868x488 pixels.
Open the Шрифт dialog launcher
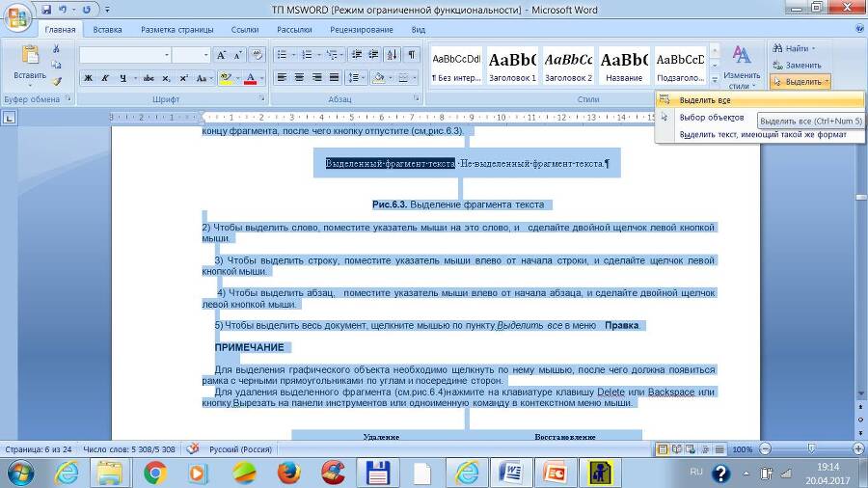(261, 98)
